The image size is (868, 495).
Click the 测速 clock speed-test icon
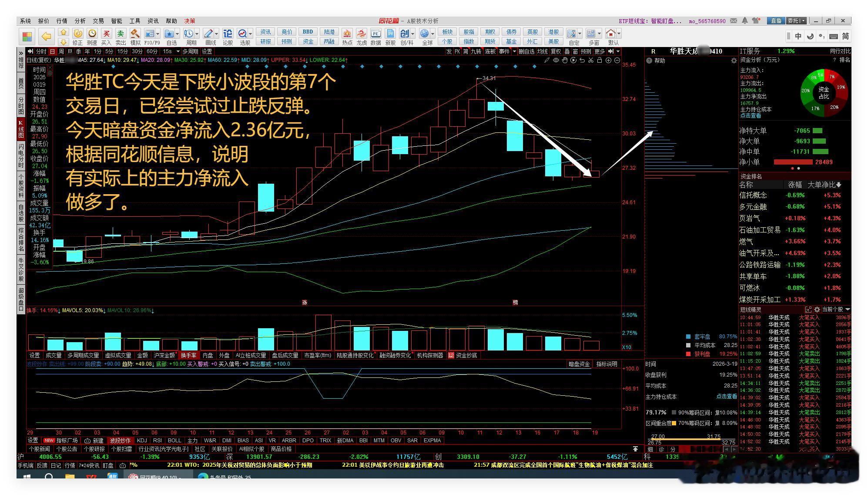pos(92,34)
